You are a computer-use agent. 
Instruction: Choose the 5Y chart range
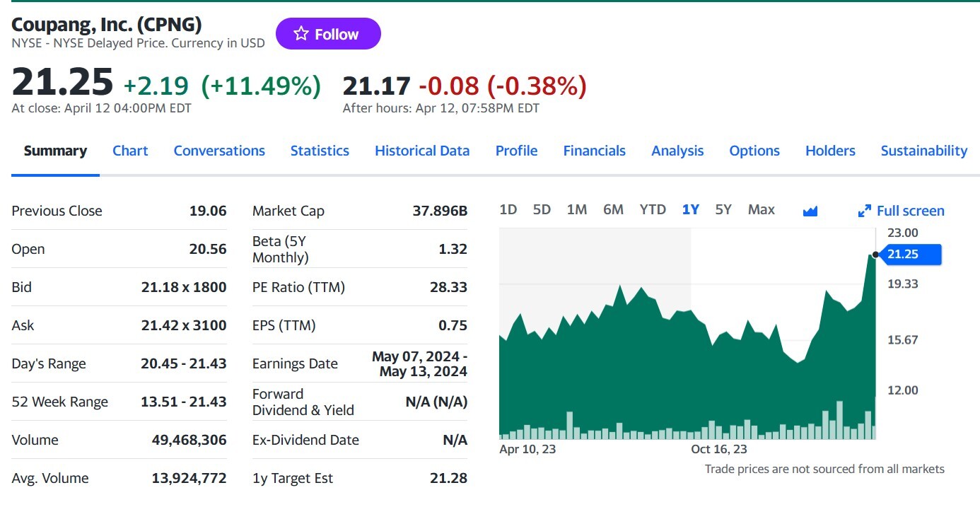tap(723, 209)
